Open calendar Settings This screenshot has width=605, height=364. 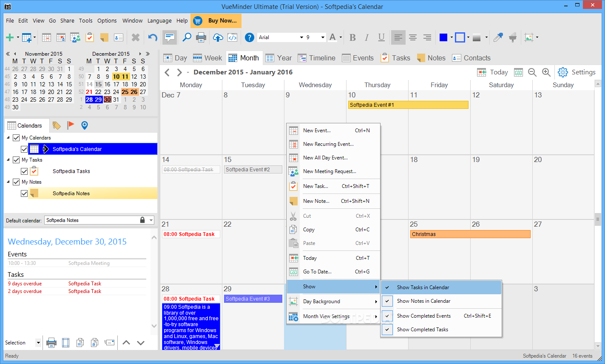click(577, 72)
